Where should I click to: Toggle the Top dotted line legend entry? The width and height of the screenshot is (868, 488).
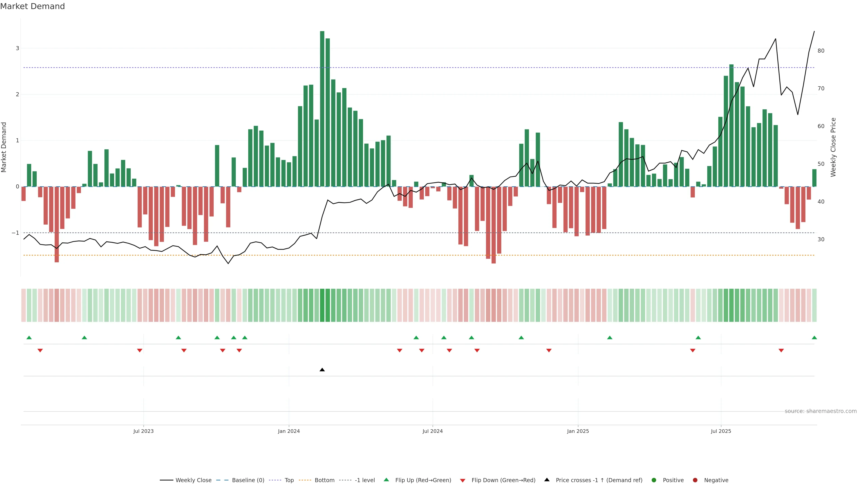pos(289,480)
